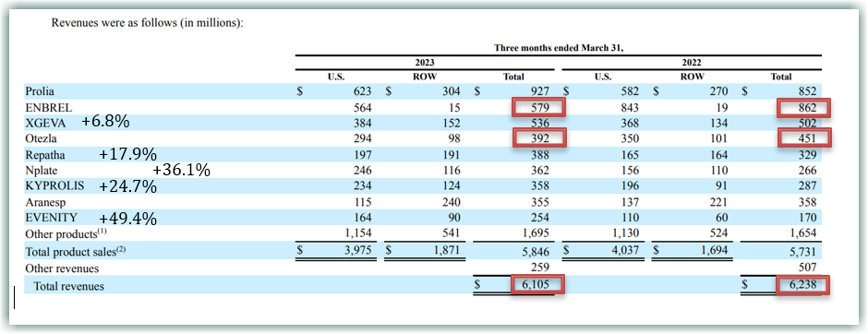Image resolution: width=868 pixels, height=334 pixels.
Task: Click the Prolia row label
Action: pyautogui.click(x=40, y=91)
